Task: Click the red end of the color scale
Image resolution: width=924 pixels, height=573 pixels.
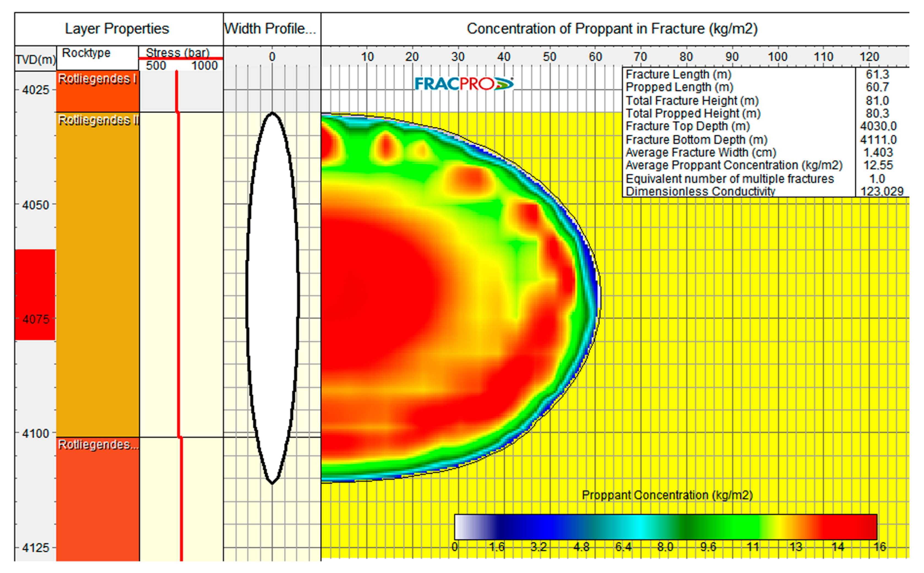Action: click(849, 527)
